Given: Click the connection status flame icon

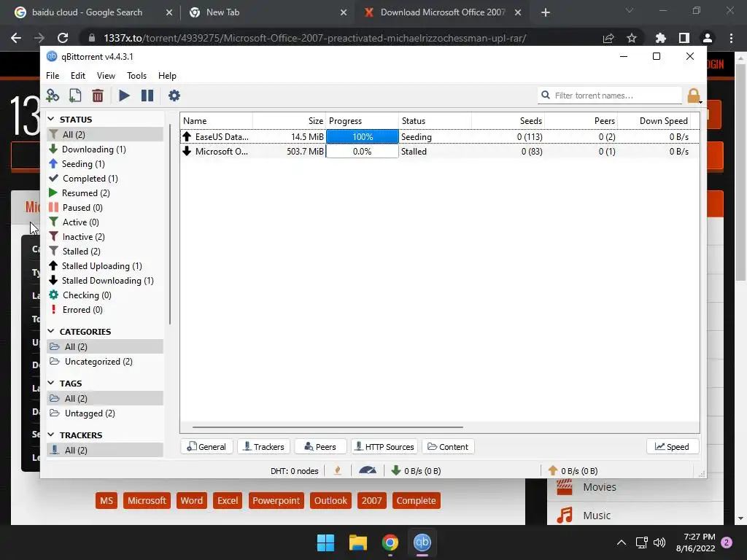Looking at the screenshot, I should click(338, 470).
